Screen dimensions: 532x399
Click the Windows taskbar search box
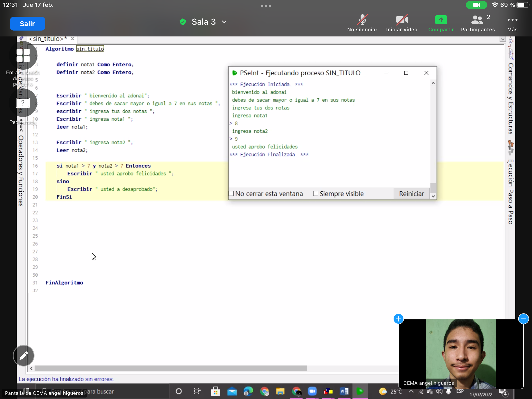tap(102, 391)
